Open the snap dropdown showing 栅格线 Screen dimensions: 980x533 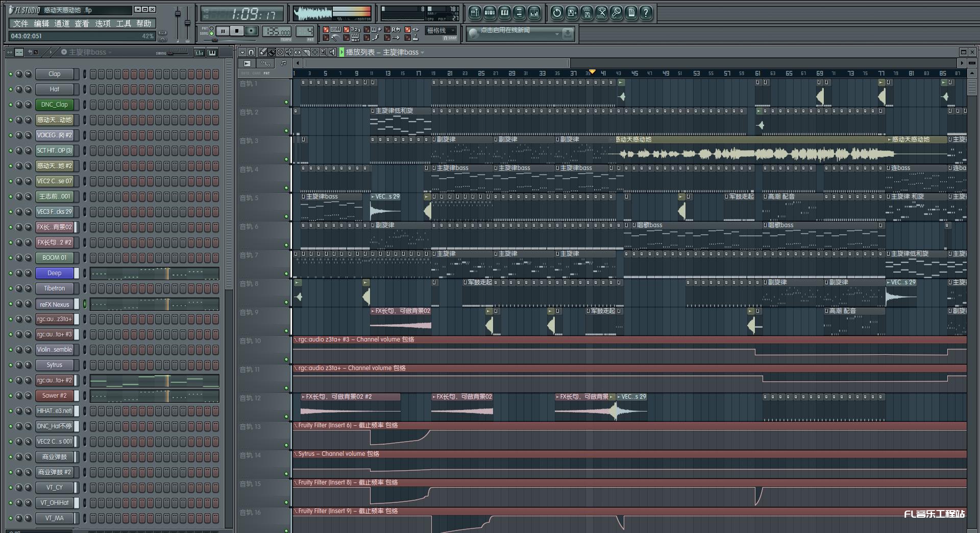coord(441,31)
